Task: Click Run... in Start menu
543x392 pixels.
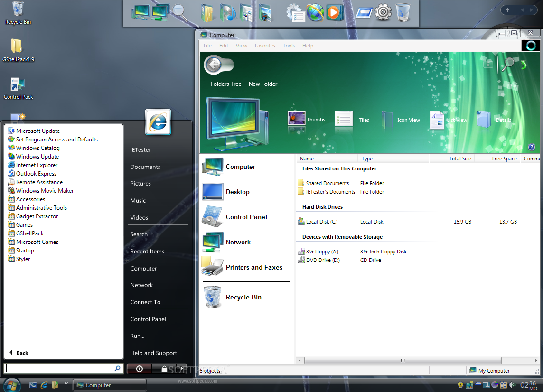Action: tap(137, 336)
